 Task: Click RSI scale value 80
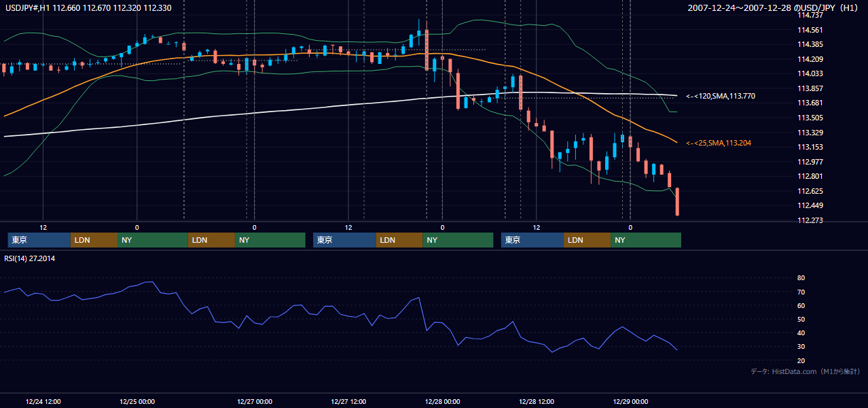click(x=801, y=278)
